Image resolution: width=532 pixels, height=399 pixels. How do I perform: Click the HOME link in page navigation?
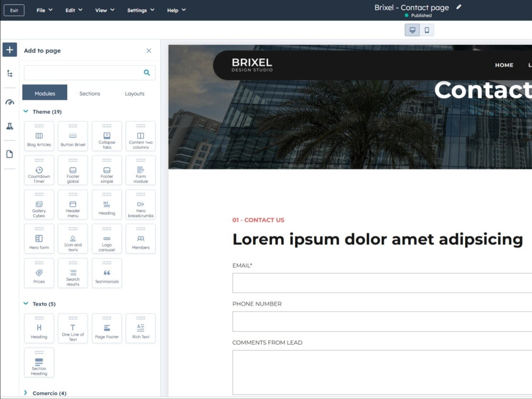coord(504,65)
